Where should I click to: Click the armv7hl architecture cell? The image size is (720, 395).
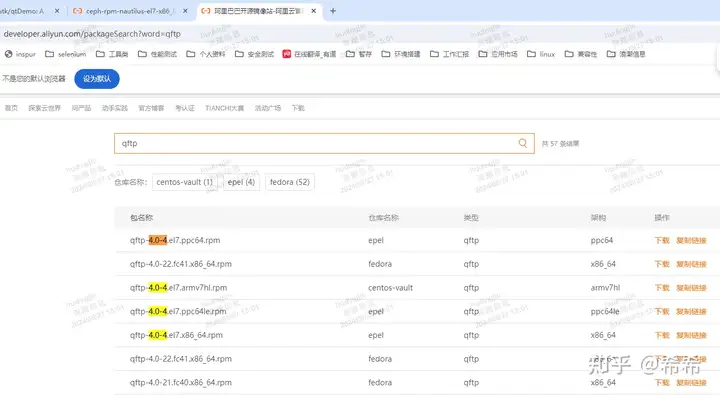[x=605, y=288]
